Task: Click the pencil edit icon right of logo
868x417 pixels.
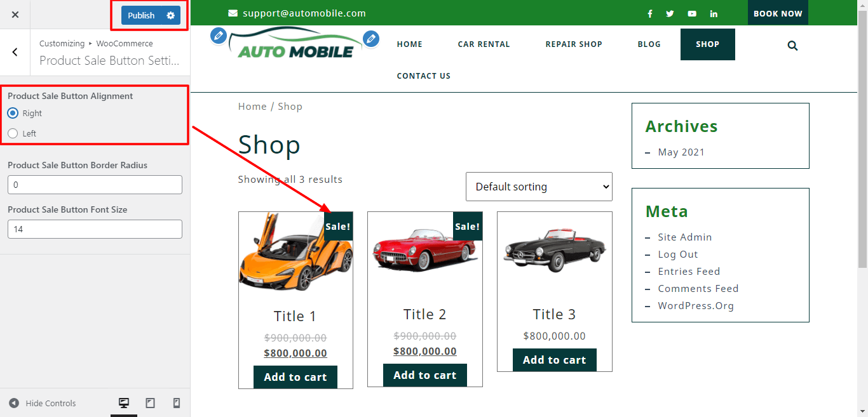Action: (371, 39)
